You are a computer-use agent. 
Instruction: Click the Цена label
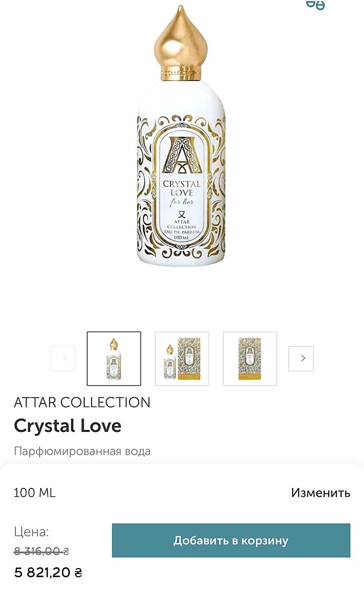pyautogui.click(x=31, y=533)
